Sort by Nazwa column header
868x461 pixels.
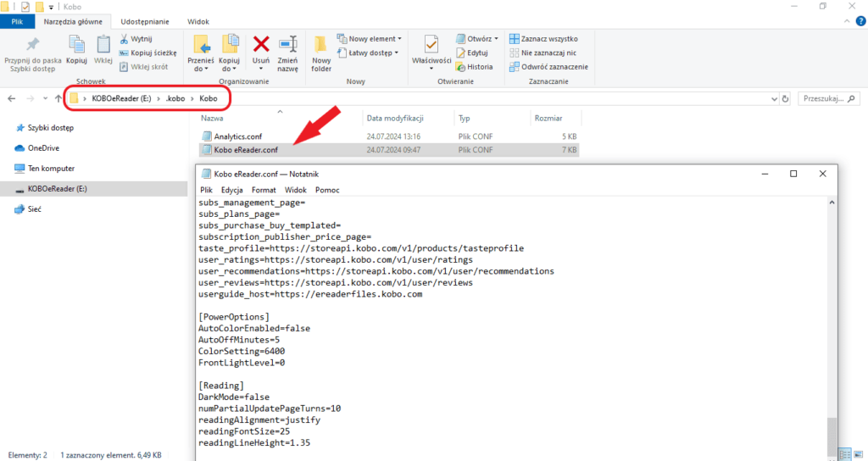[x=212, y=118]
